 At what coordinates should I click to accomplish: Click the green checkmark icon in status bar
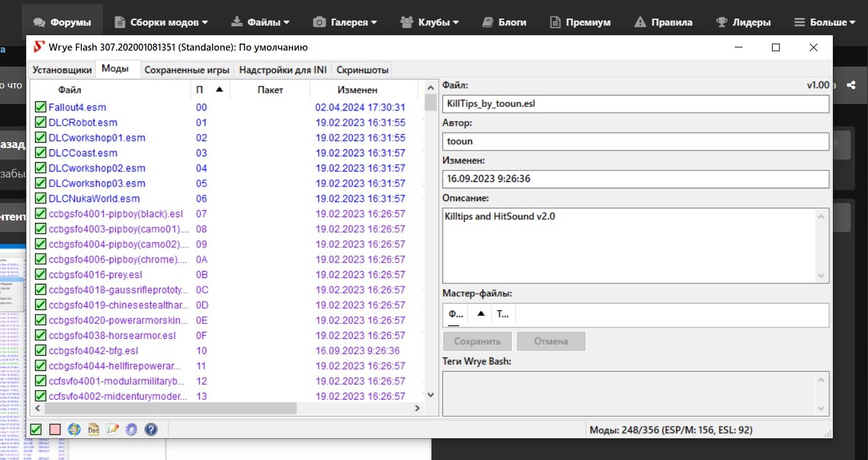pos(36,429)
